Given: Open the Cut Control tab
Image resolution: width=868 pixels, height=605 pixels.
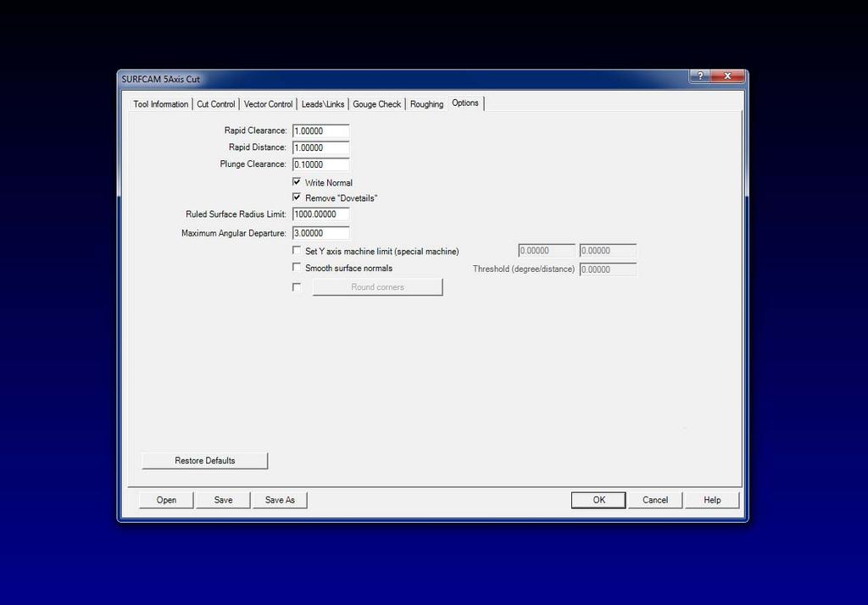Looking at the screenshot, I should pos(216,104).
